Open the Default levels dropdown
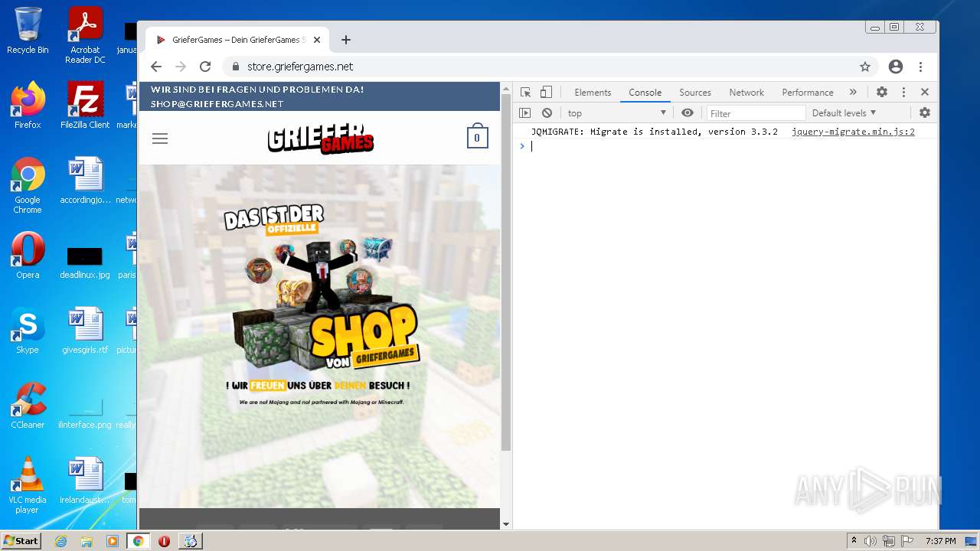Viewport: 980px width, 551px height. pyautogui.click(x=844, y=112)
